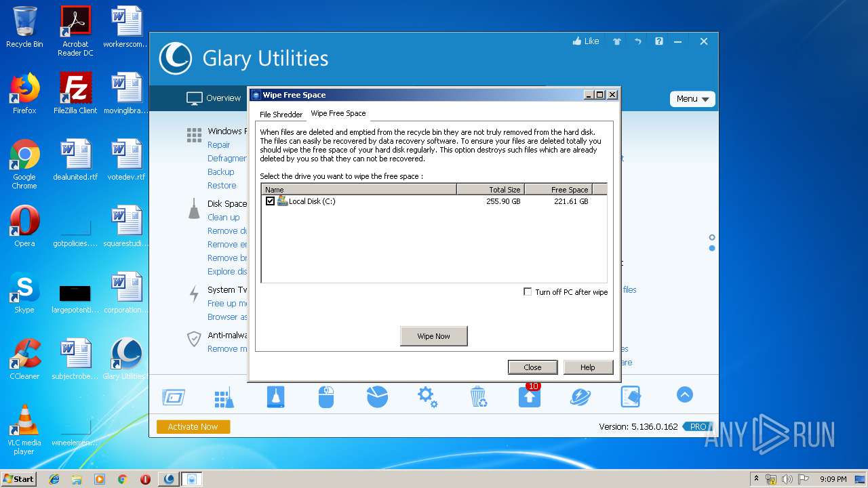Click Activate Now button
The image size is (868, 488).
[x=193, y=427]
